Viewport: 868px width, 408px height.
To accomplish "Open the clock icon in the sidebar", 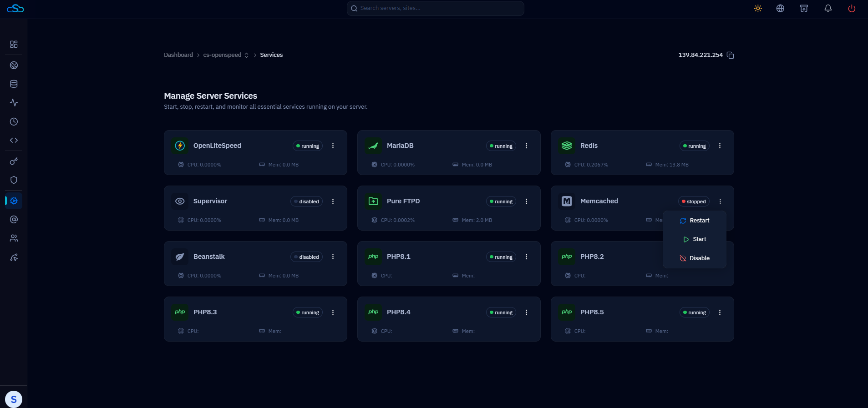I will click(14, 121).
